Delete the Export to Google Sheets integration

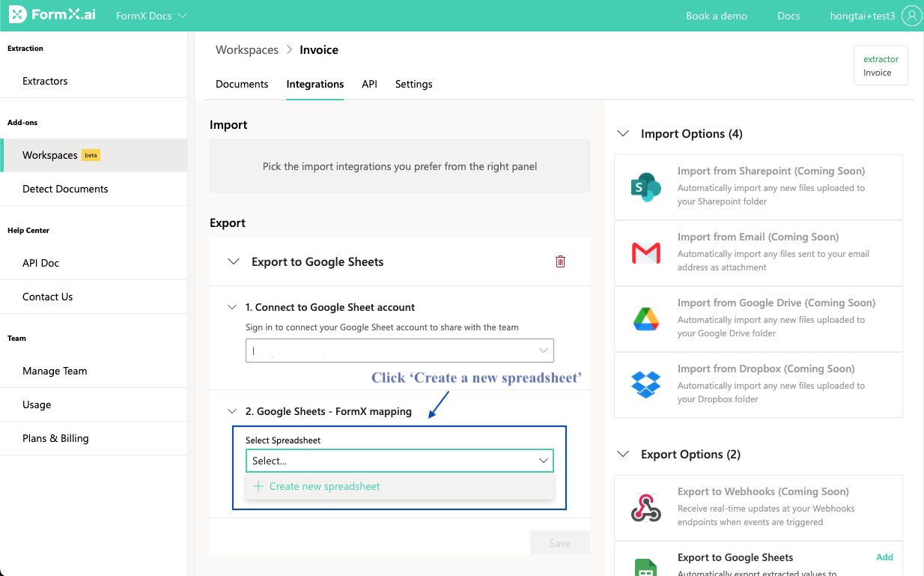pos(560,261)
